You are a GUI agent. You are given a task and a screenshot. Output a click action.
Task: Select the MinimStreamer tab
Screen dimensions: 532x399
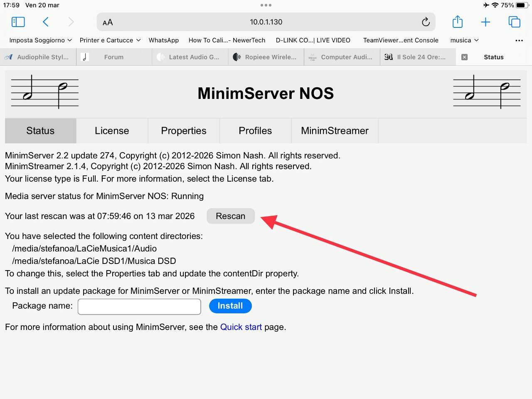(x=335, y=131)
